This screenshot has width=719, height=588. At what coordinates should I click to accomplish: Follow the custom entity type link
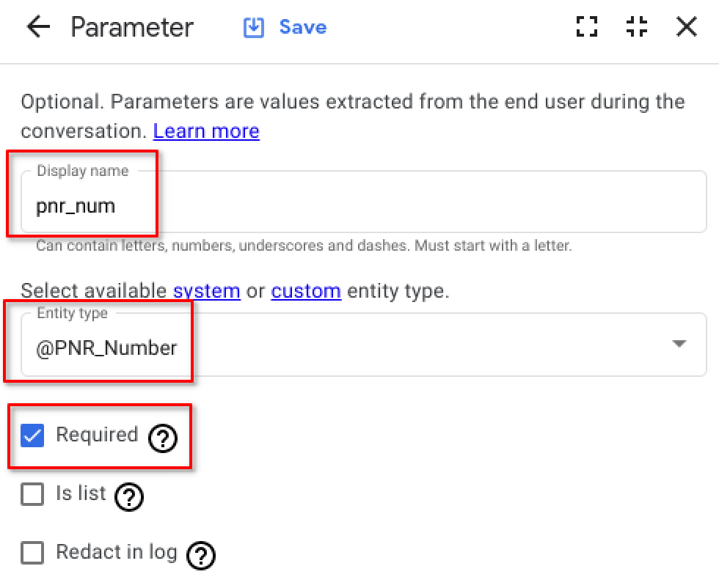coord(307,292)
